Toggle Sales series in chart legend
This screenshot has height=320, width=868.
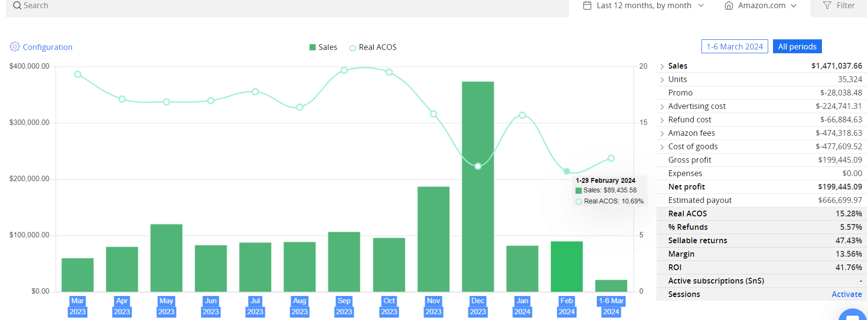point(323,47)
